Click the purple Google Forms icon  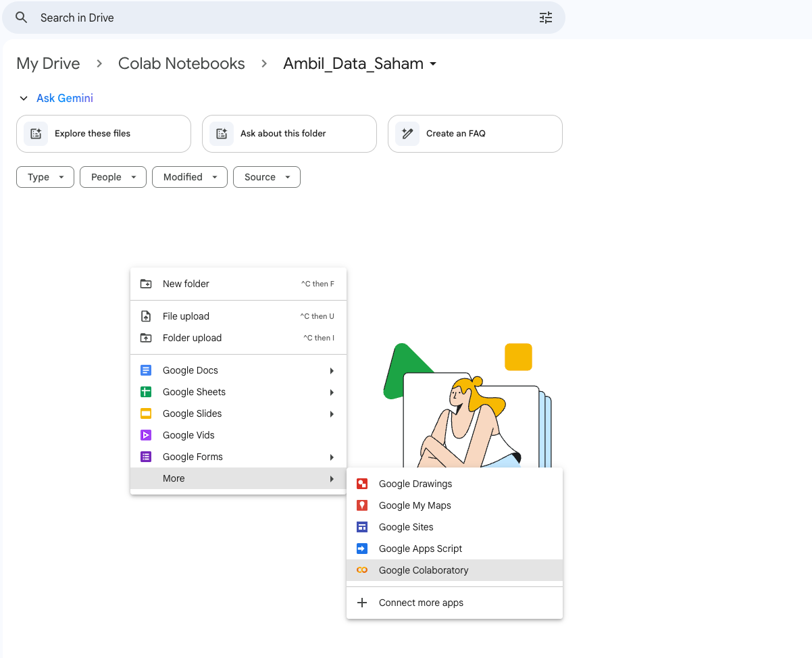146,457
